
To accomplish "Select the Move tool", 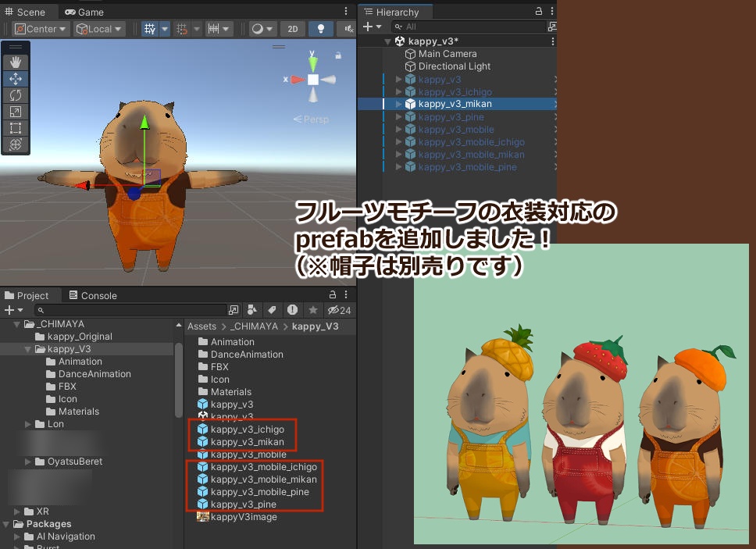I will coord(16,79).
